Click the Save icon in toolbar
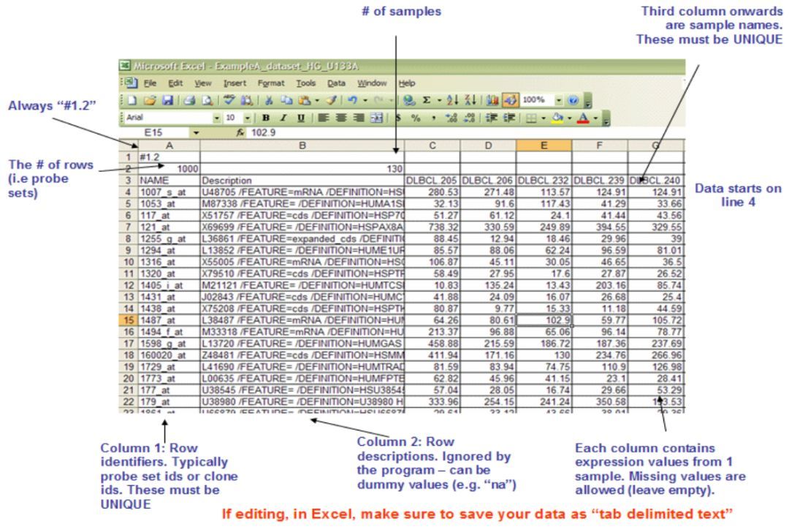The image size is (789, 532). tap(167, 100)
